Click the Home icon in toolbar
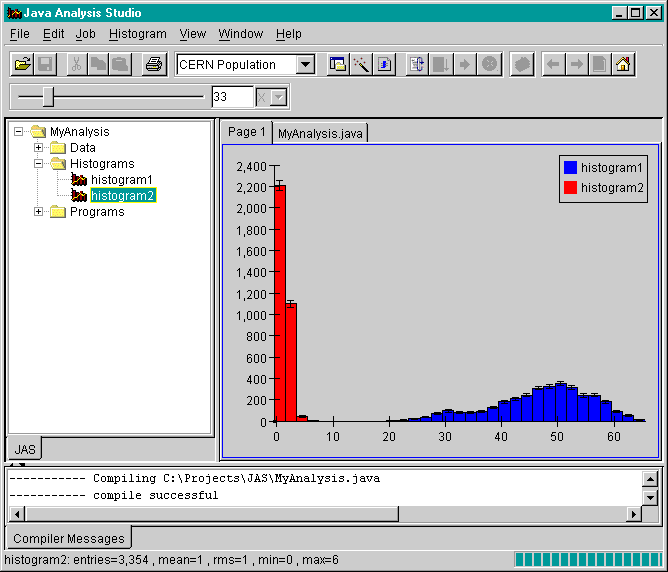 pos(623,65)
